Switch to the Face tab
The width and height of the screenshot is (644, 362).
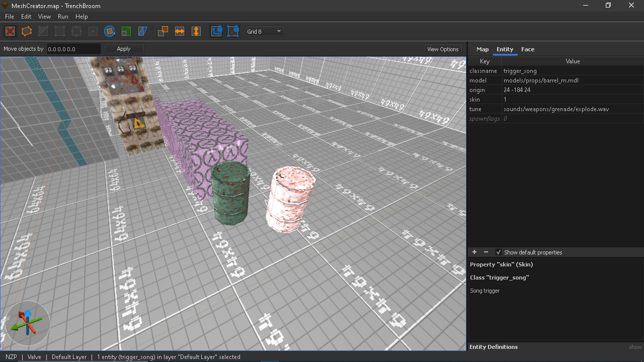528,49
